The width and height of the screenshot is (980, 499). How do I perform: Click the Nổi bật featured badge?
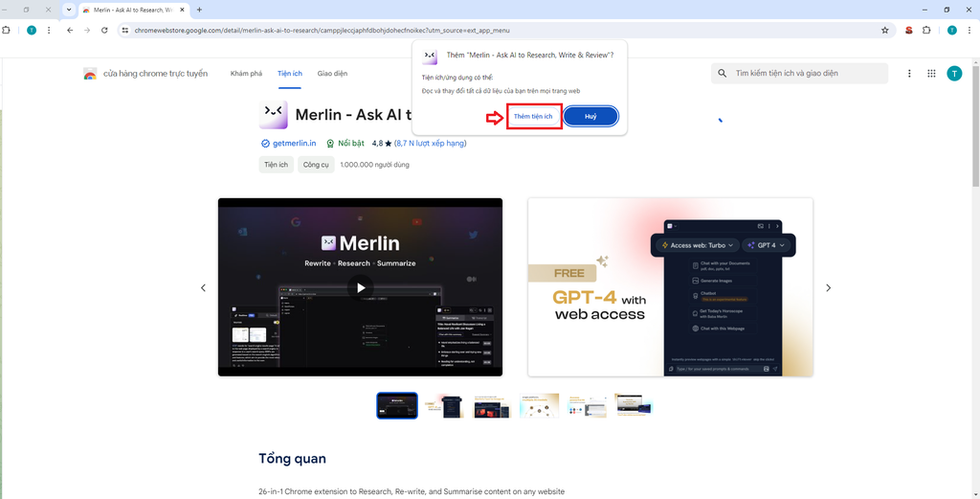tap(345, 144)
